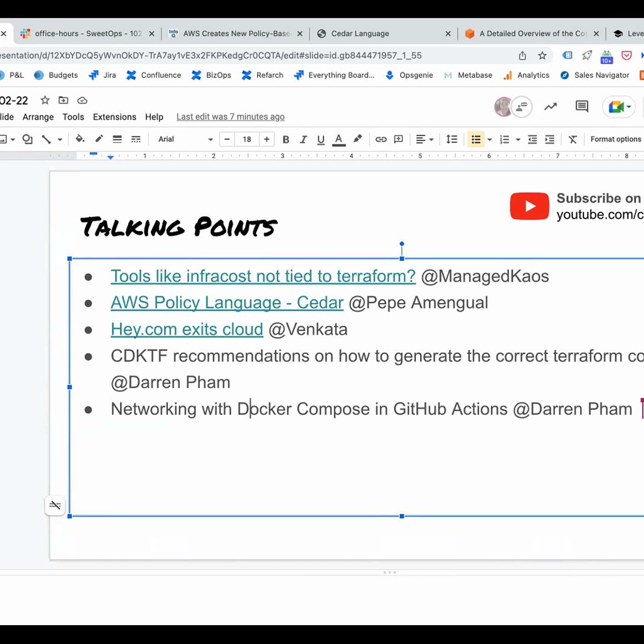This screenshot has height=644, width=644.
Task: Open the Extensions menu
Action: [x=115, y=117]
